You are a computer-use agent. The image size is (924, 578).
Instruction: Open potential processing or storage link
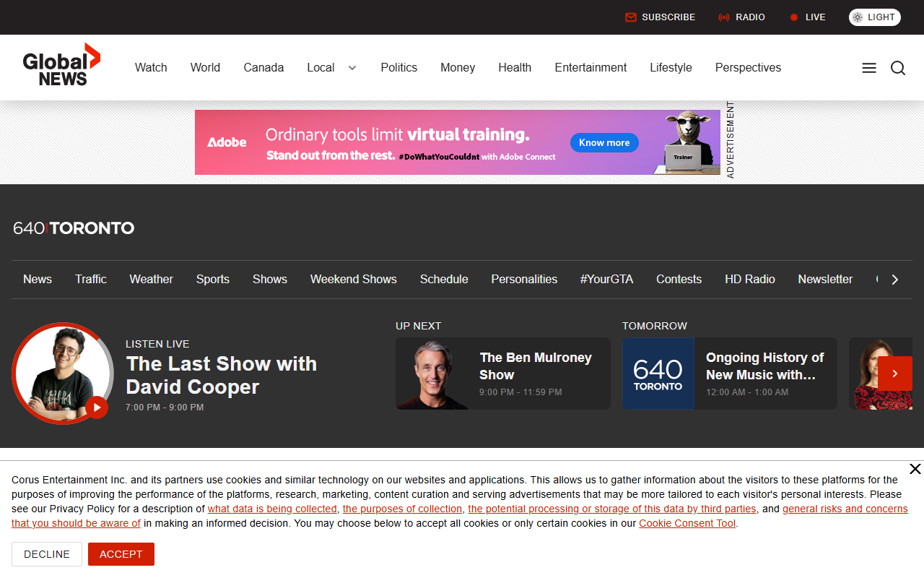pyautogui.click(x=612, y=509)
